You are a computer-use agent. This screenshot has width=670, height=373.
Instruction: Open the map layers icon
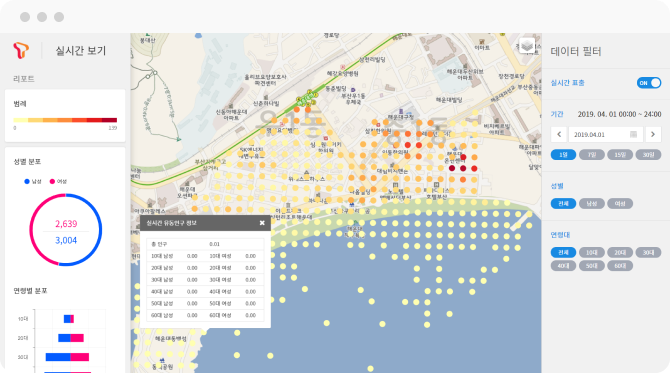coord(526,45)
